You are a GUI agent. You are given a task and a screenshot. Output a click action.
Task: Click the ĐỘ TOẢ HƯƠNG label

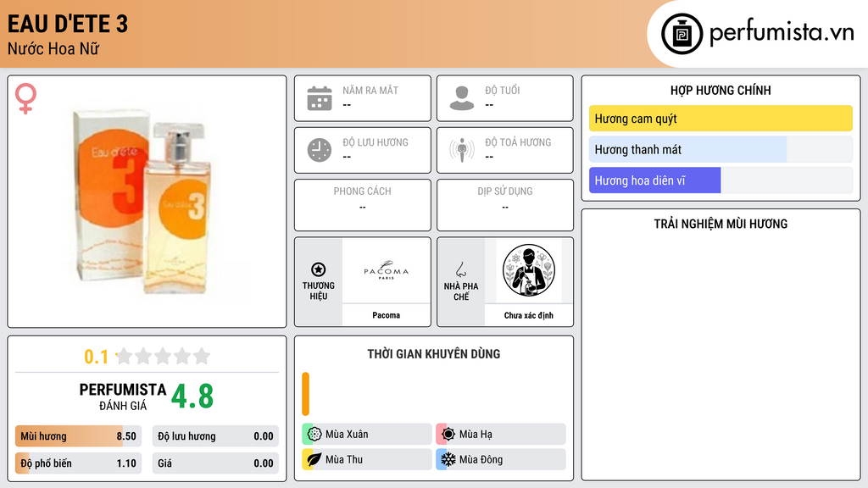click(x=518, y=142)
